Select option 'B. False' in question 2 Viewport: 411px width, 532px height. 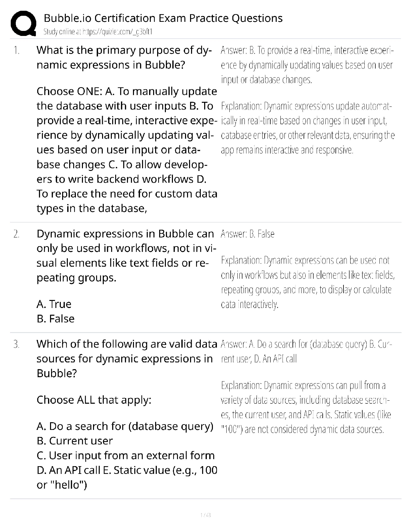tap(55, 319)
